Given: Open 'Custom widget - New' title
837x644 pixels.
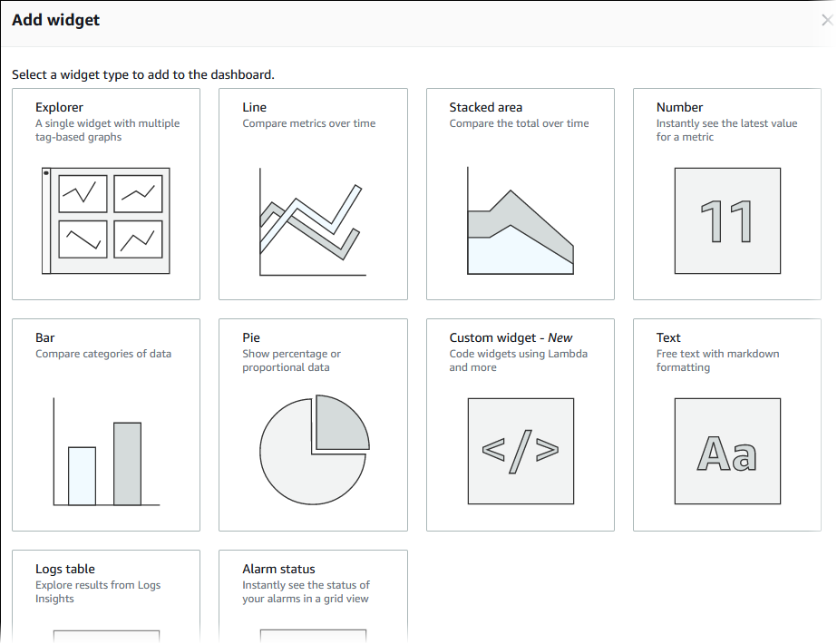Looking at the screenshot, I should tap(511, 337).
